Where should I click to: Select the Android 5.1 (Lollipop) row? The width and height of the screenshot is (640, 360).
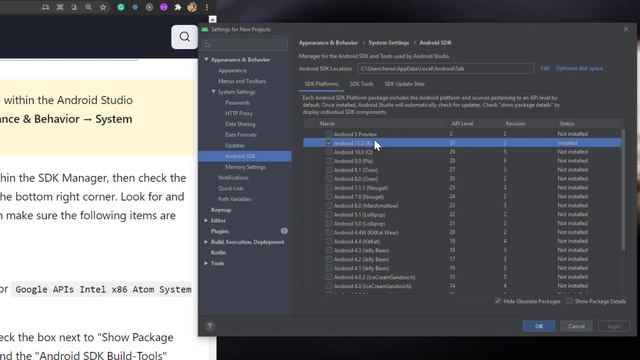(462, 215)
